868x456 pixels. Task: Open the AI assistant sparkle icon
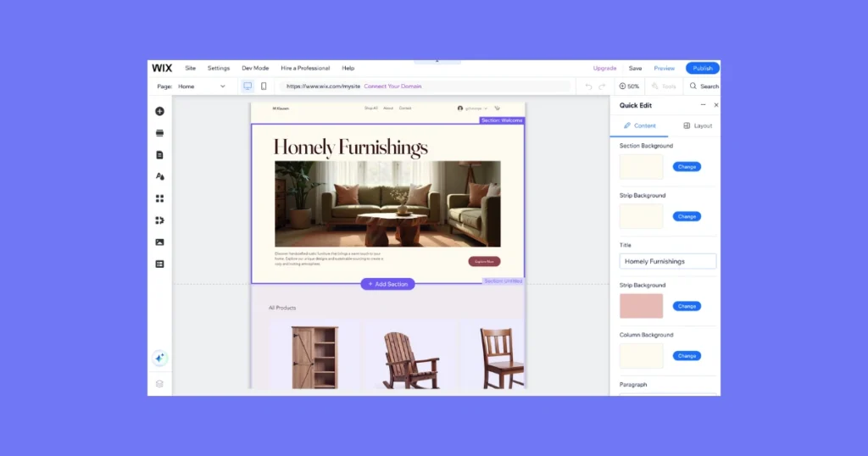point(159,359)
